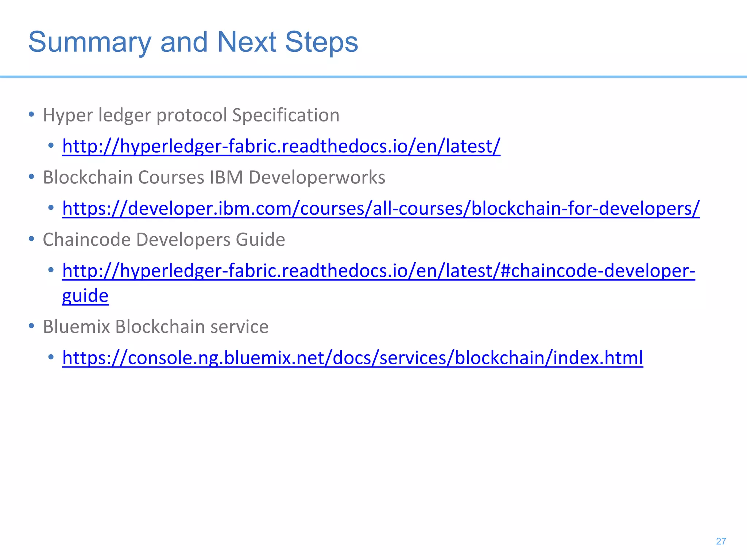Screen dimensions: 747x560
Task: Select the 'Summary and Next Steps' title
Action: (x=193, y=42)
